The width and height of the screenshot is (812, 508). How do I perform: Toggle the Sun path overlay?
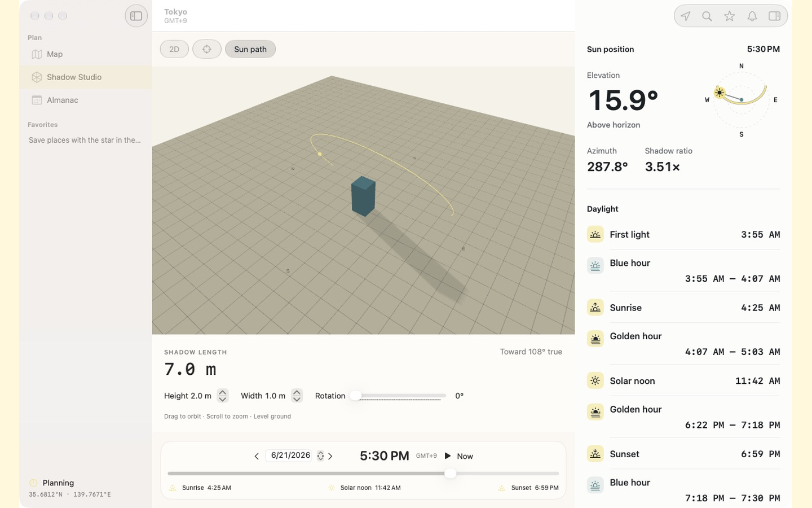tap(250, 49)
